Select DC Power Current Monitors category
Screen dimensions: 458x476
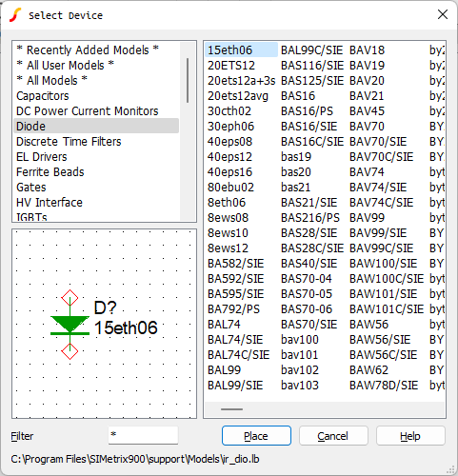88,111
